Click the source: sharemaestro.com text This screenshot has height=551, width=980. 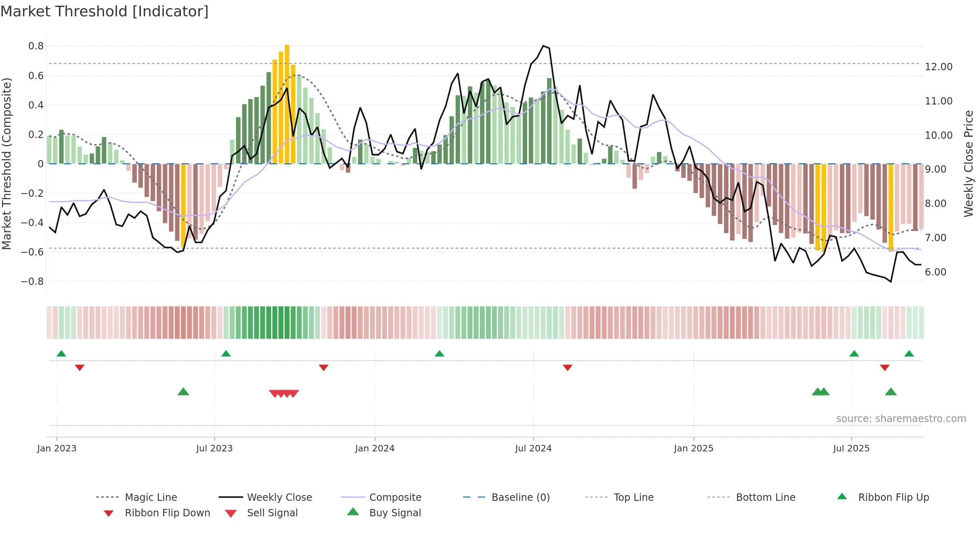pos(901,418)
